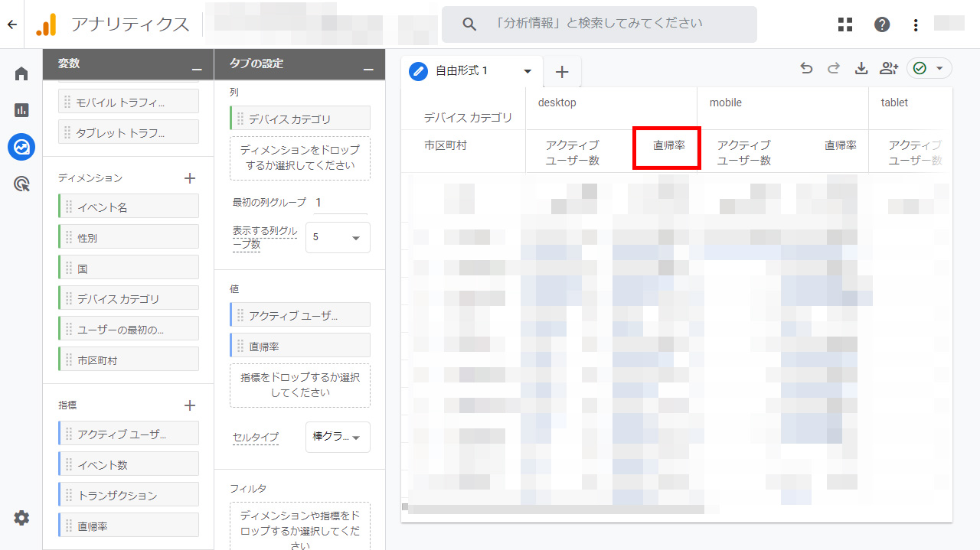This screenshot has width=980, height=550.
Task: Select the 市区町村 dimension chip
Action: (x=129, y=360)
